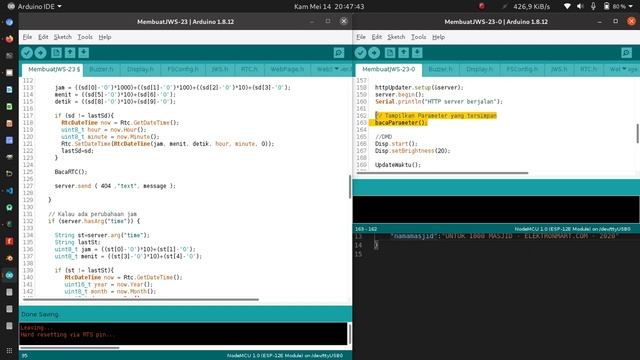Image resolution: width=640 pixels, height=360 pixels.
Task: Upload the sketch in MembuatJWS-23-0 window
Action: 374,53
